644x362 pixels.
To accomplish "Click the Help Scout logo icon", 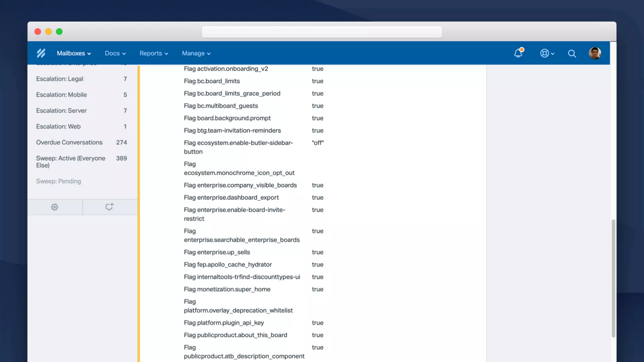I will (41, 53).
